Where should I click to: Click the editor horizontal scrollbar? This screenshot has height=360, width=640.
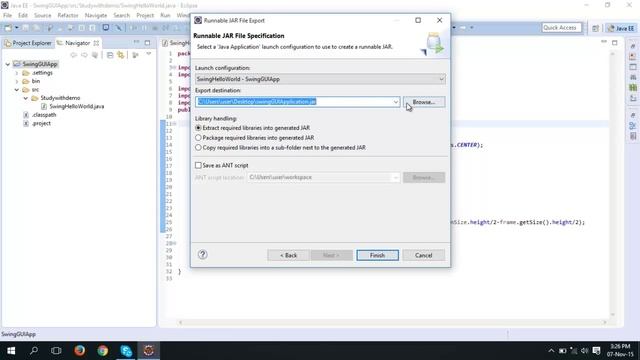(392, 322)
